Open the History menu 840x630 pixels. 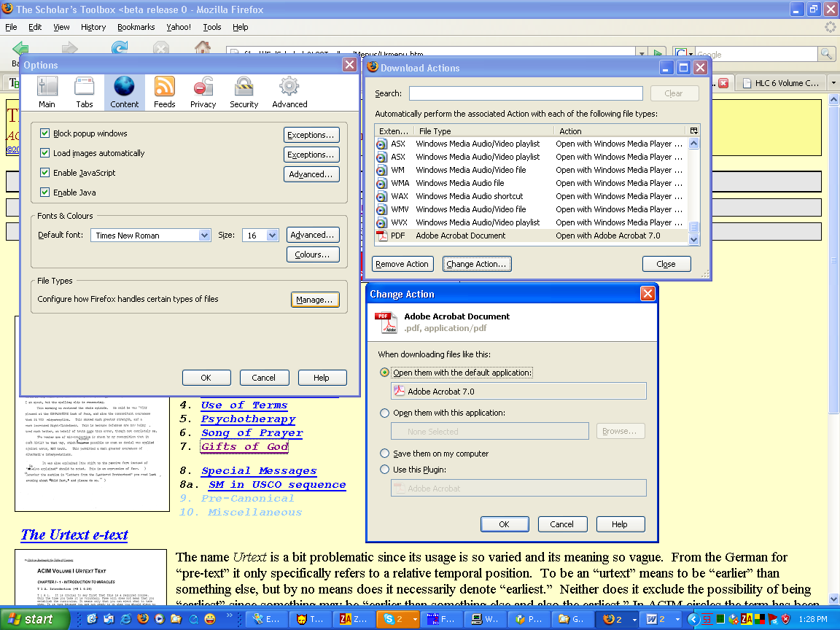coord(93,27)
